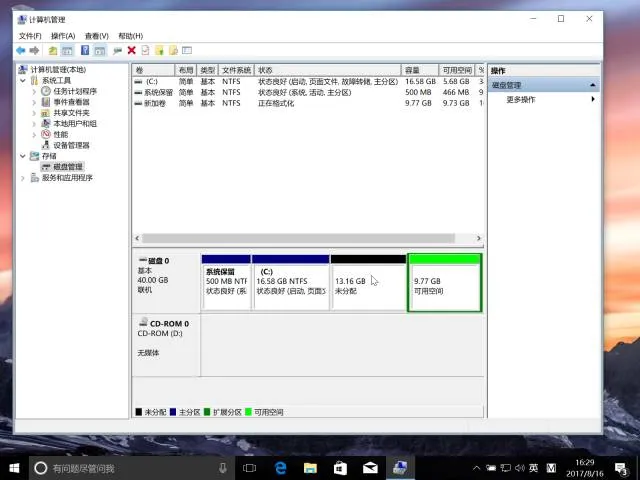Screen dimensions: 640x480
Task: Sort by the 卷 column header
Action: pyautogui.click(x=153, y=70)
